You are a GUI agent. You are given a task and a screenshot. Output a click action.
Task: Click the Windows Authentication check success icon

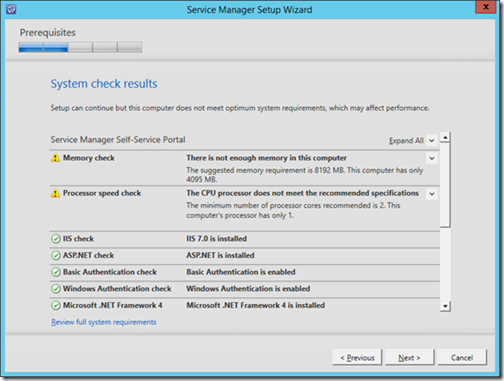(56, 289)
